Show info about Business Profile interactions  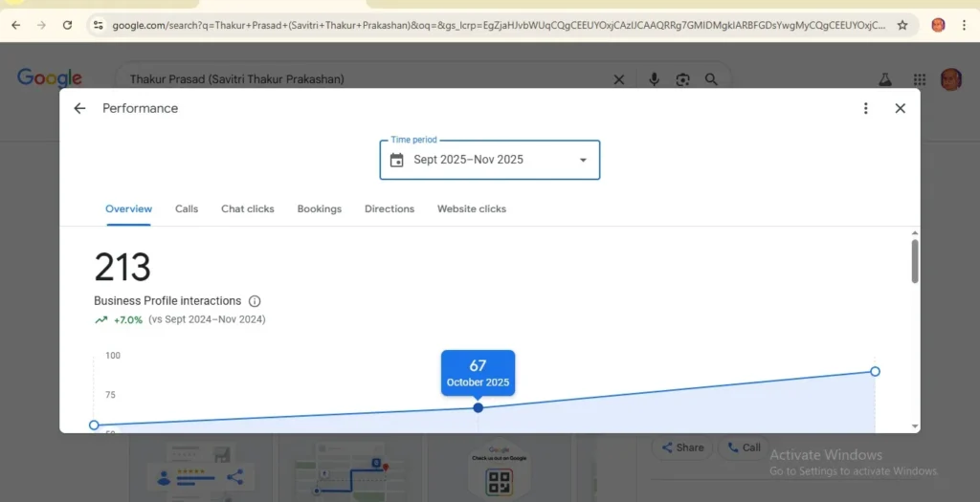point(255,301)
